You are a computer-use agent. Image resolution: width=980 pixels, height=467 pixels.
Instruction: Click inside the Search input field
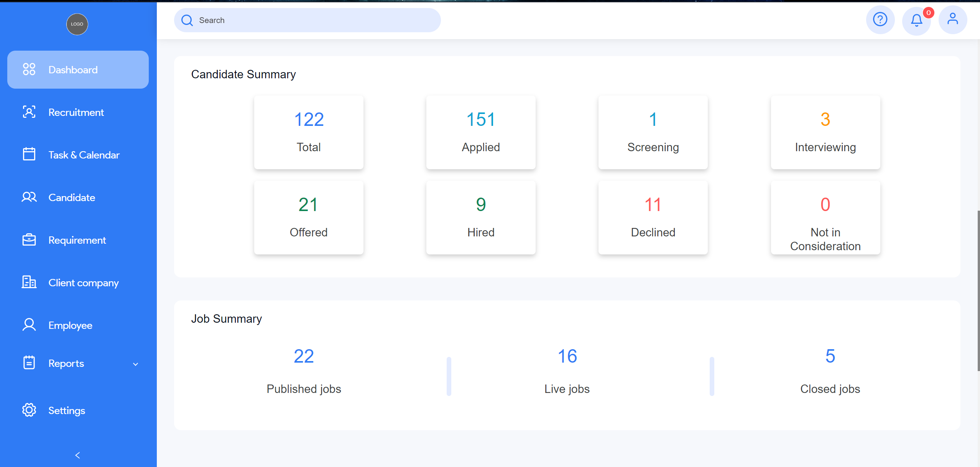307,20
